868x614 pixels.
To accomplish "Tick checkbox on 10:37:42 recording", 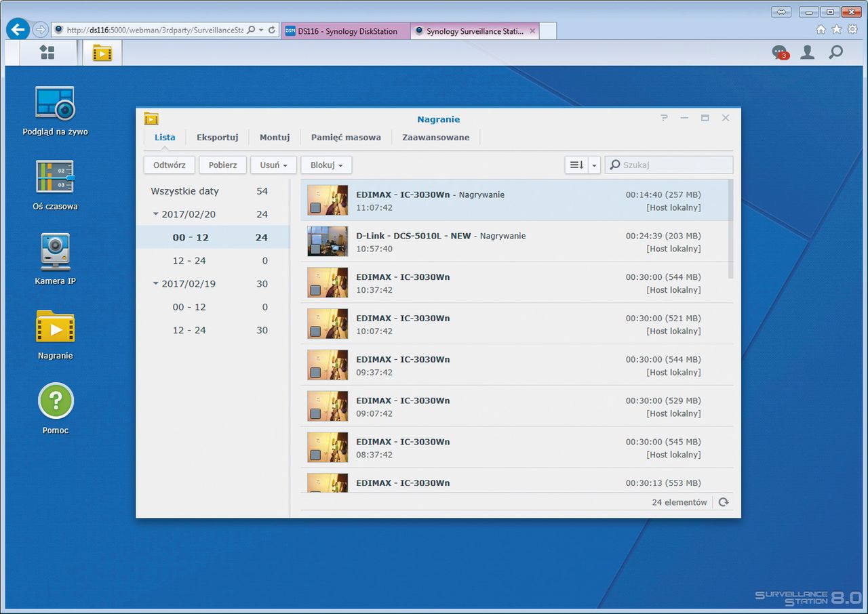I will point(315,290).
